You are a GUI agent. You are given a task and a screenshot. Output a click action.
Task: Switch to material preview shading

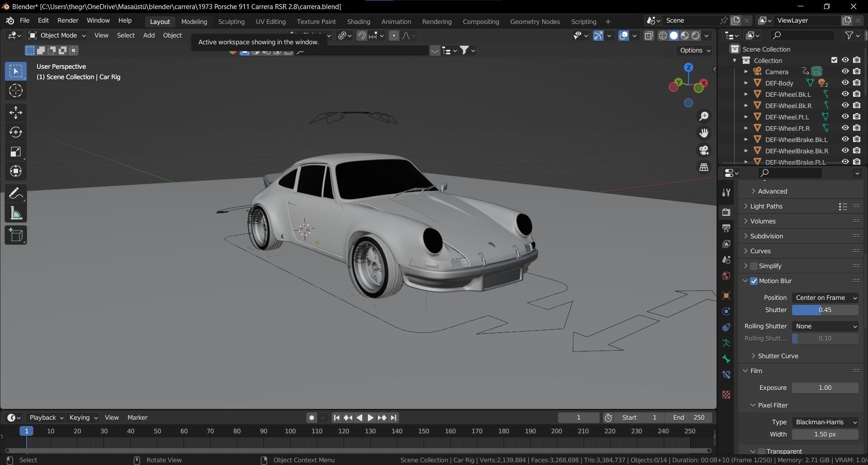pos(685,36)
